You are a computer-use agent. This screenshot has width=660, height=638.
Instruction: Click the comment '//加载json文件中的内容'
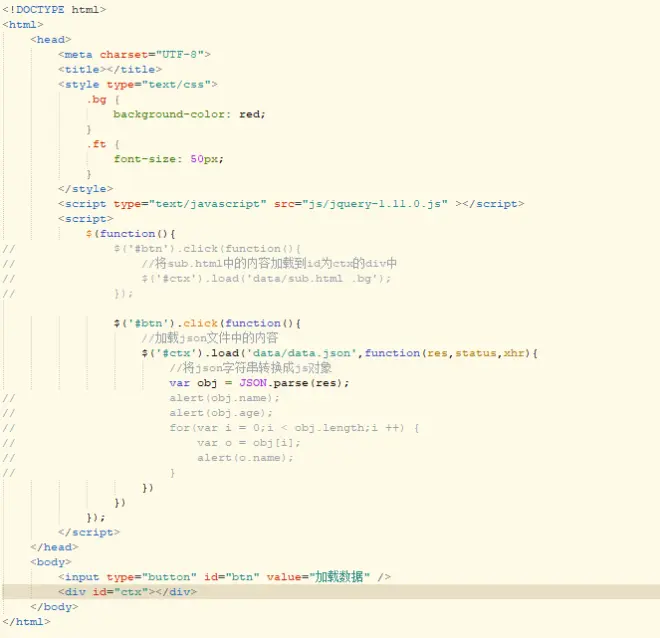tap(210, 338)
